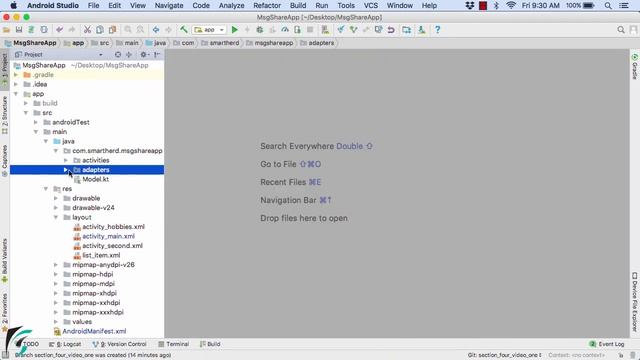Click the Debug app bug icon
This screenshot has height=360, width=640.
[x=260, y=30]
